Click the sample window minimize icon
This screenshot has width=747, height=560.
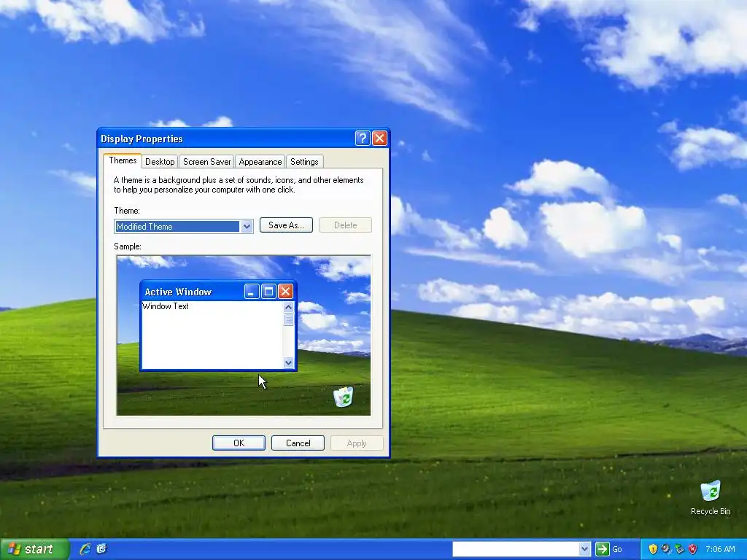click(x=252, y=292)
